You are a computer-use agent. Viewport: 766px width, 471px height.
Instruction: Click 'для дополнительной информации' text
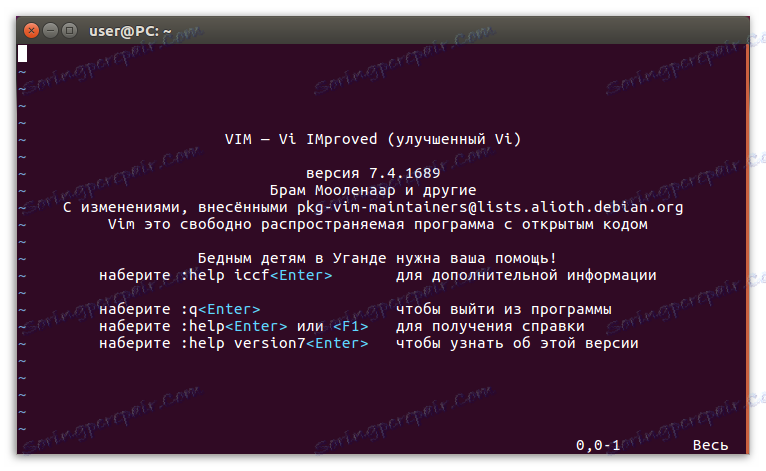pyautogui.click(x=526, y=275)
